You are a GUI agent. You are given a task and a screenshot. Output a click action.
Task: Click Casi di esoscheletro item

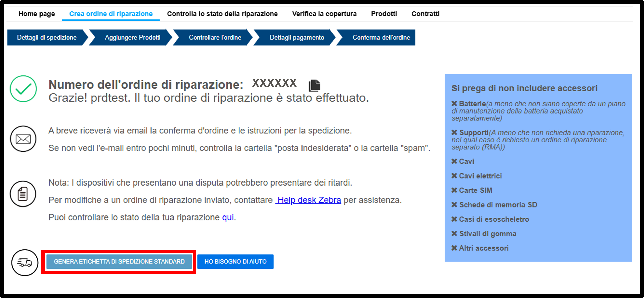pos(490,219)
